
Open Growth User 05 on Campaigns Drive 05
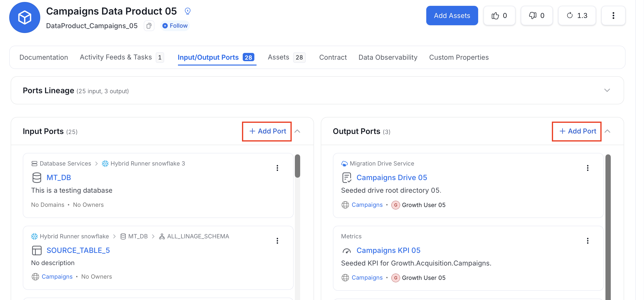click(x=424, y=205)
